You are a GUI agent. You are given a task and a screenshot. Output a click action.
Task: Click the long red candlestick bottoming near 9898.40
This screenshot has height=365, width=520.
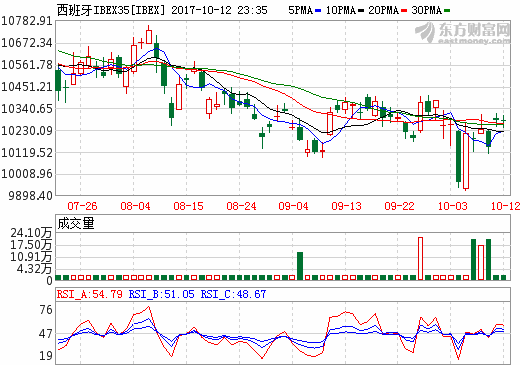tap(466, 162)
